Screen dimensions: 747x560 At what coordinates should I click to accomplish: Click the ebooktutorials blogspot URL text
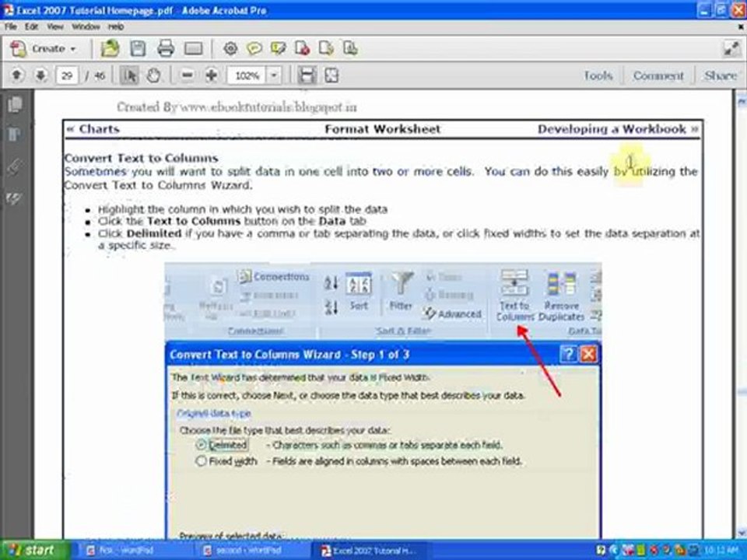coord(268,107)
